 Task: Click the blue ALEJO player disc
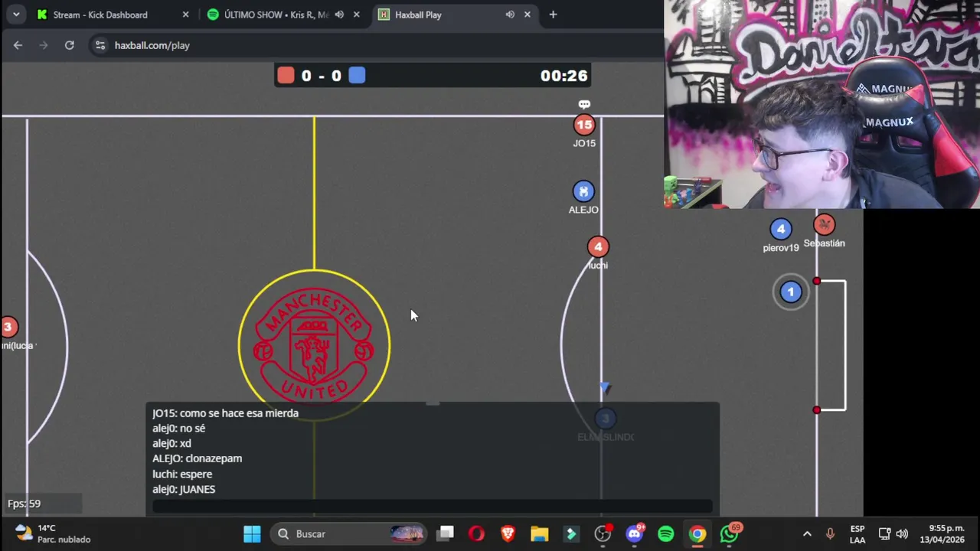pyautogui.click(x=583, y=191)
